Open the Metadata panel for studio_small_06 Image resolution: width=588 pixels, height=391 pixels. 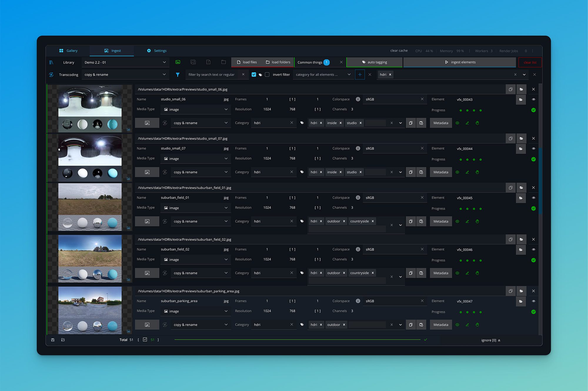pyautogui.click(x=441, y=123)
